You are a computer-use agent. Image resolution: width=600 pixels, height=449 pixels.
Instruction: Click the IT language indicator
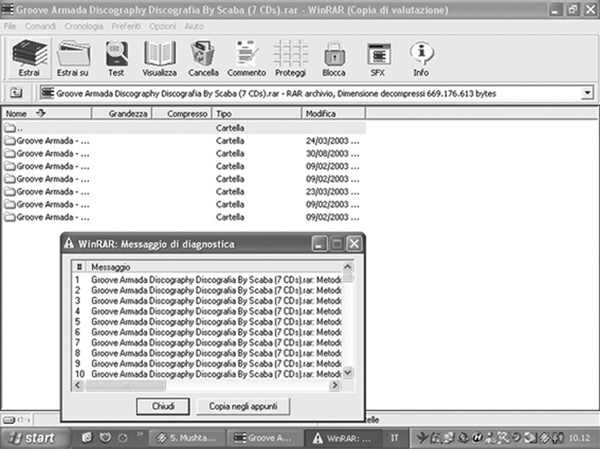pos(395,438)
